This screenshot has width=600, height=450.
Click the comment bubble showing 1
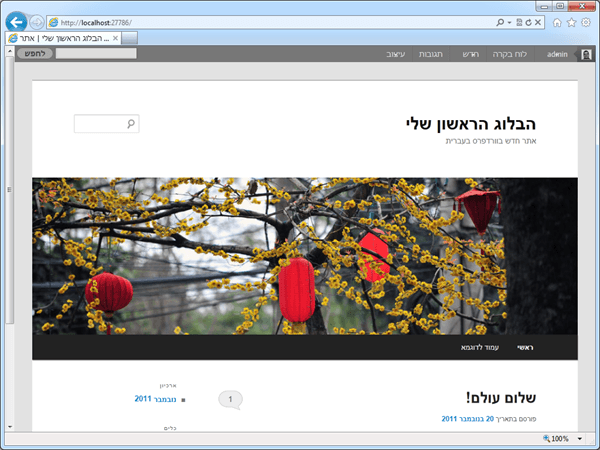click(x=230, y=399)
